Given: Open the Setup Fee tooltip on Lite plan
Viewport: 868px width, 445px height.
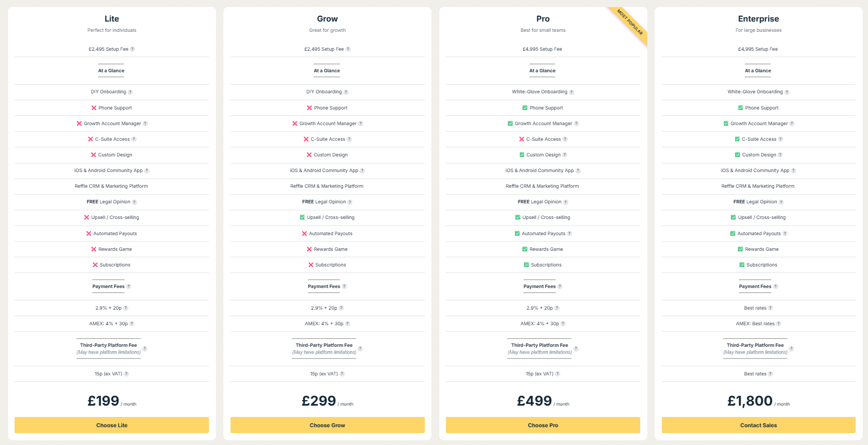Looking at the screenshot, I should [x=132, y=49].
